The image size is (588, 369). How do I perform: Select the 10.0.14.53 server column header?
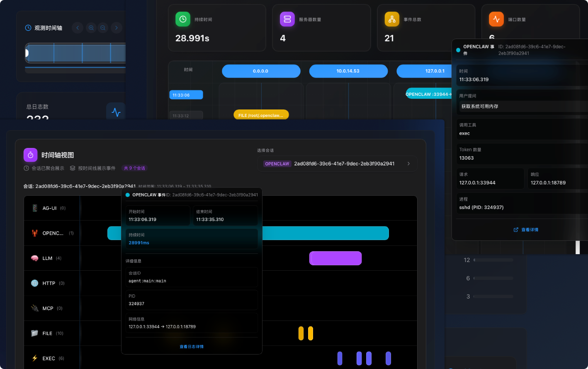tap(348, 71)
